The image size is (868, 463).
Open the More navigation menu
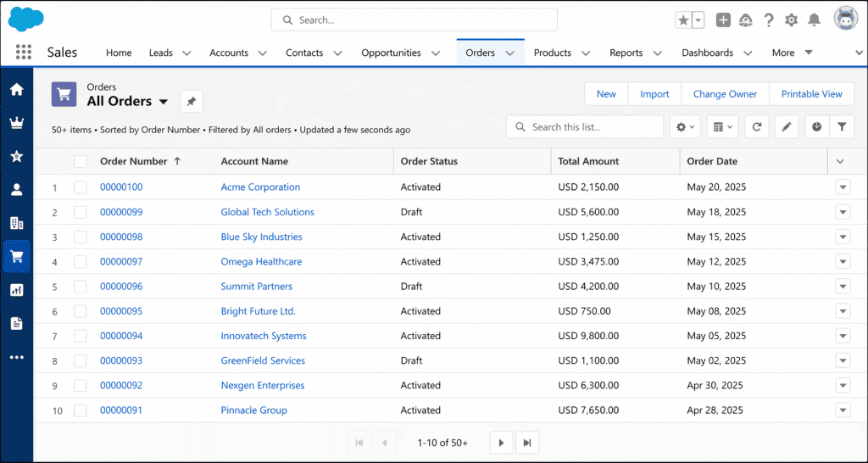click(x=793, y=53)
